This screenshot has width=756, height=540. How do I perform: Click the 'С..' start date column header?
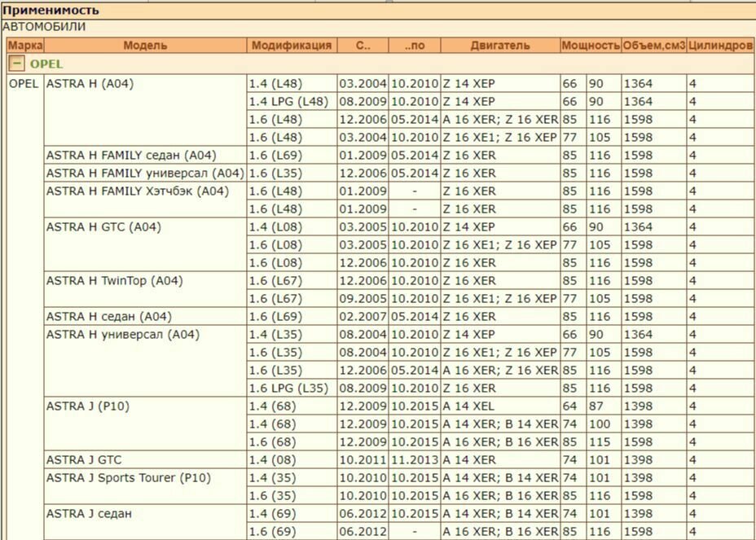(363, 46)
